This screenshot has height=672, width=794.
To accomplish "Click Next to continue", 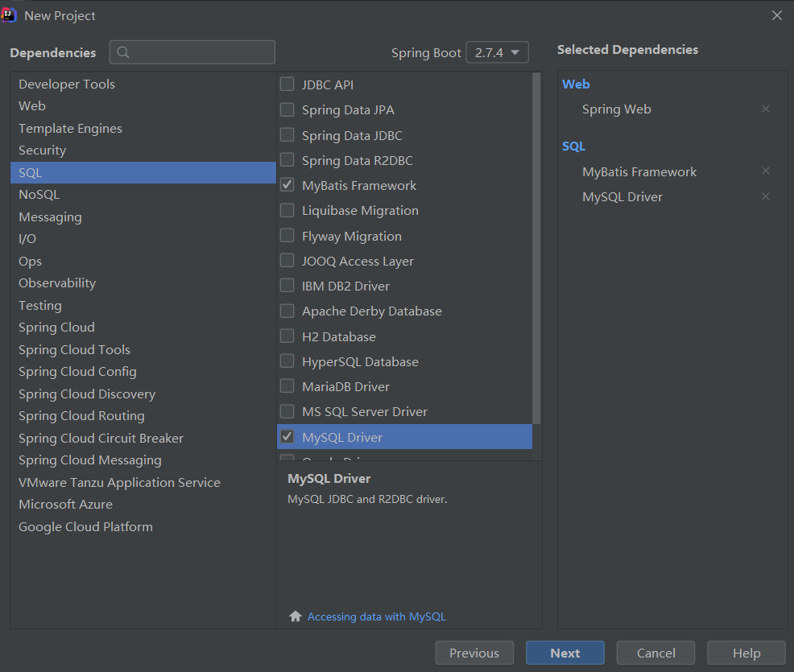I will tap(565, 653).
